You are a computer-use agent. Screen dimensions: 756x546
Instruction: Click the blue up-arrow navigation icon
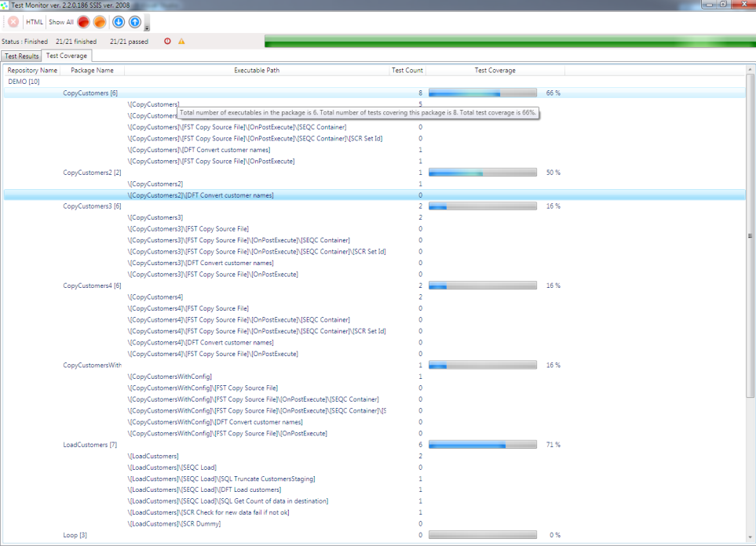pos(134,22)
